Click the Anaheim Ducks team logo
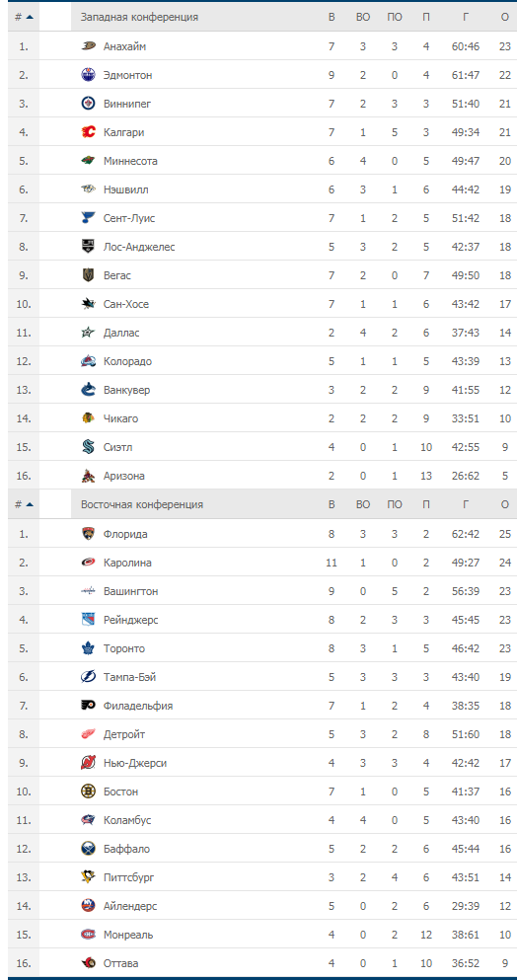 tap(88, 46)
